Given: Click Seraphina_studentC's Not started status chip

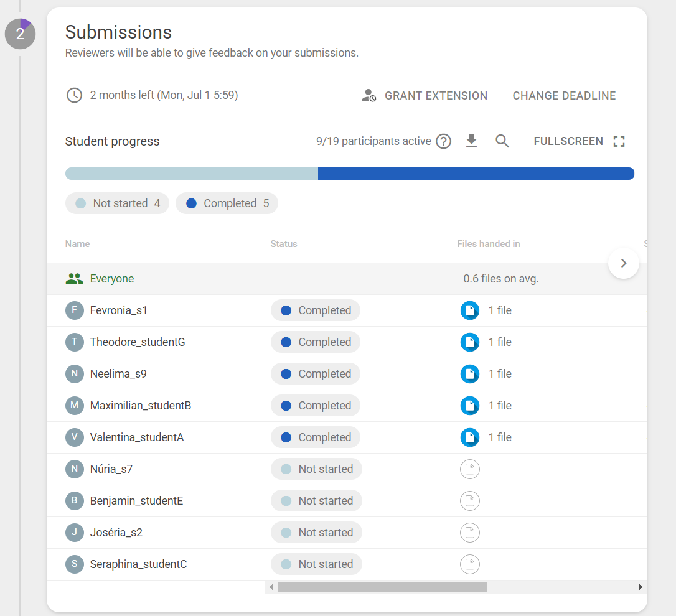Looking at the screenshot, I should pos(316,564).
